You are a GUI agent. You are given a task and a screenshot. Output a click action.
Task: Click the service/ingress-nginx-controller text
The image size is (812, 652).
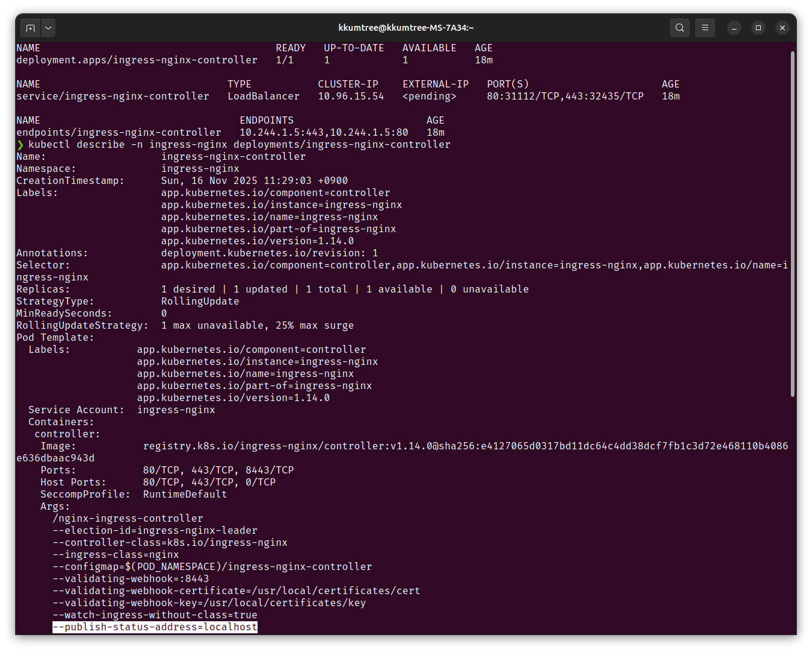click(113, 97)
